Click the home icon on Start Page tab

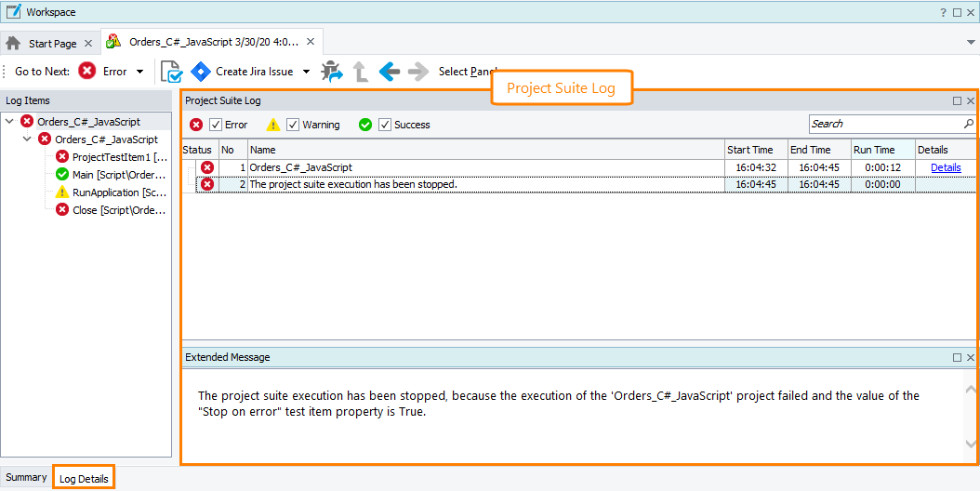(14, 43)
